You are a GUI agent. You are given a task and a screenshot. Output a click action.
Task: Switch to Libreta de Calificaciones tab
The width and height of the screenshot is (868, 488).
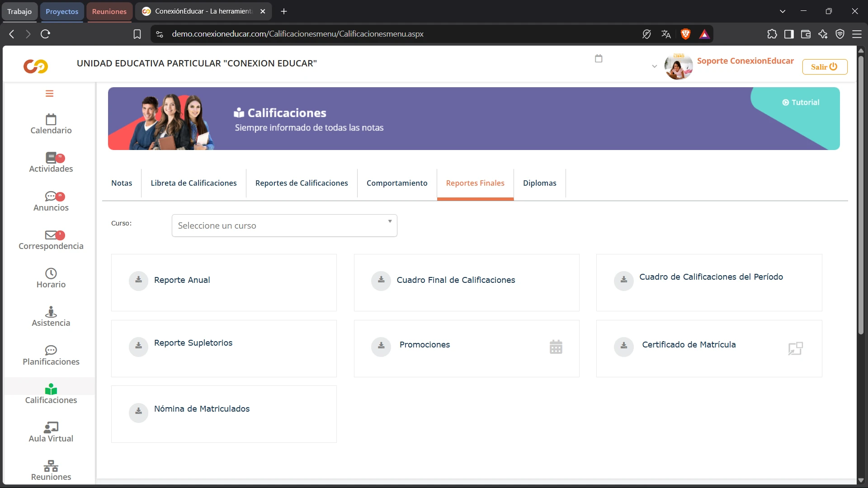coord(193,183)
